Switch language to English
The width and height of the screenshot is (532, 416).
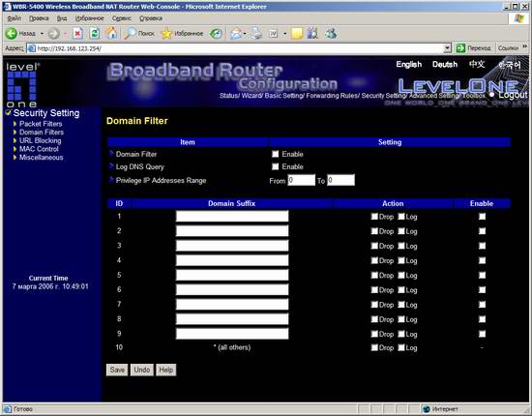(x=409, y=64)
